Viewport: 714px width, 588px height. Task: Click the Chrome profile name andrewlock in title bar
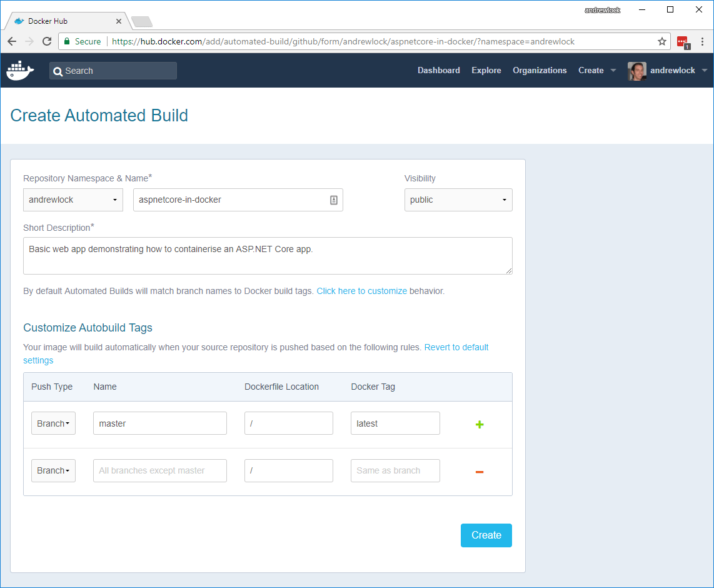[602, 10]
